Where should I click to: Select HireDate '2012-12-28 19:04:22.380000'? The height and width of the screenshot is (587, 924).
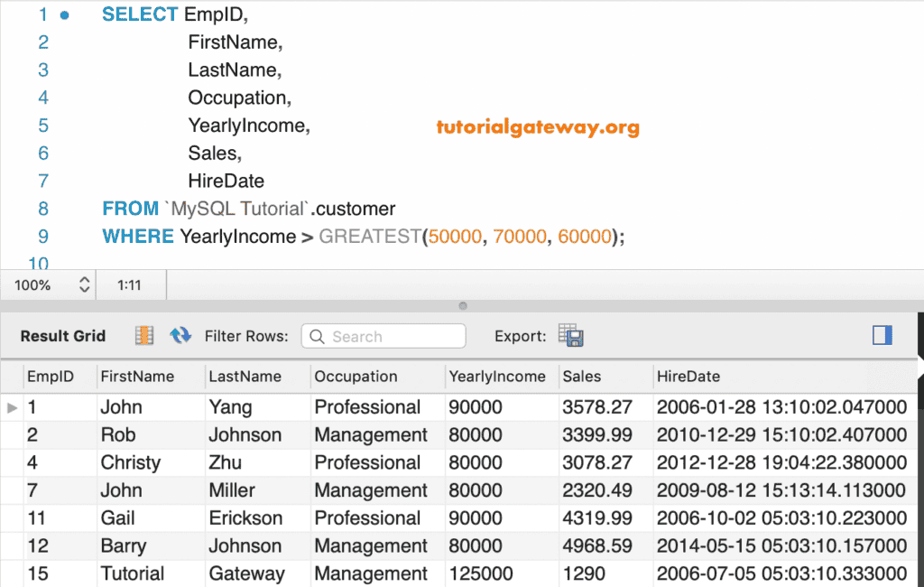click(x=782, y=462)
